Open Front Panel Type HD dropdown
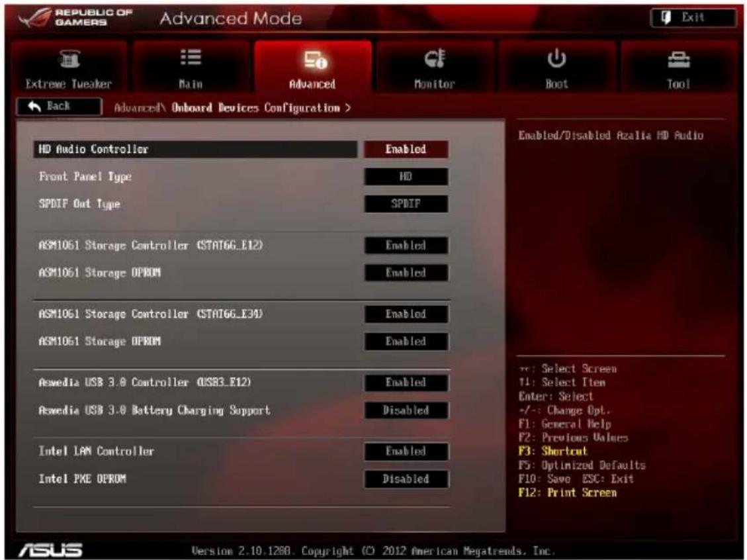 pos(406,176)
